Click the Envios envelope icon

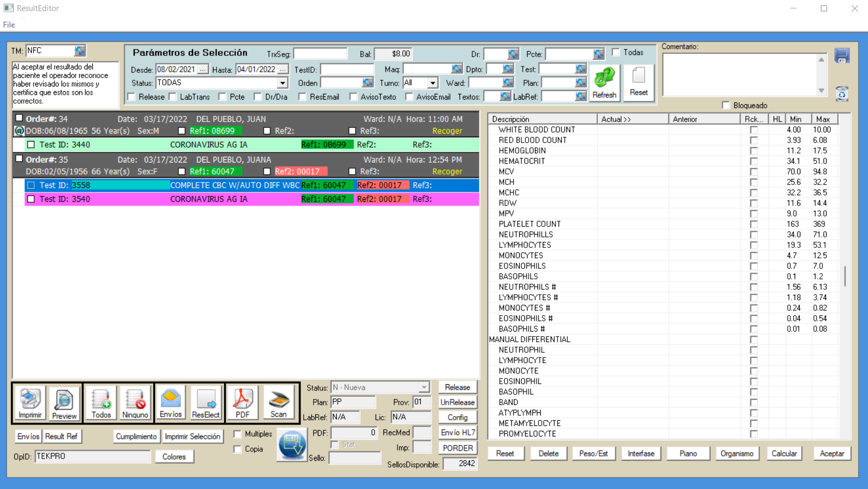pos(171,403)
